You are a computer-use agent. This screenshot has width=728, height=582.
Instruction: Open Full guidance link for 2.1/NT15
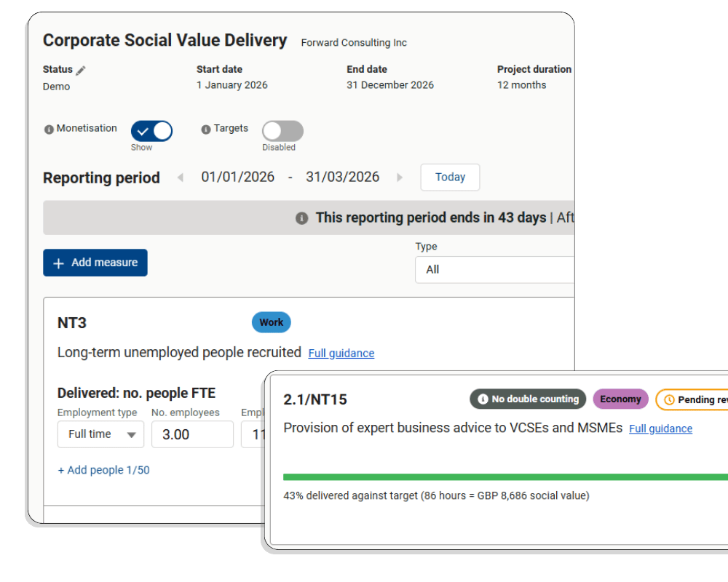[660, 429]
